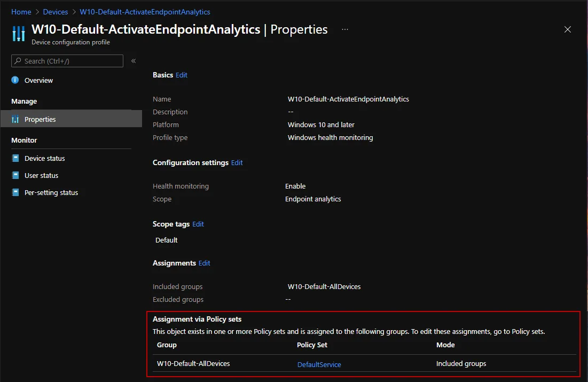Edit Configuration settings

click(x=237, y=162)
